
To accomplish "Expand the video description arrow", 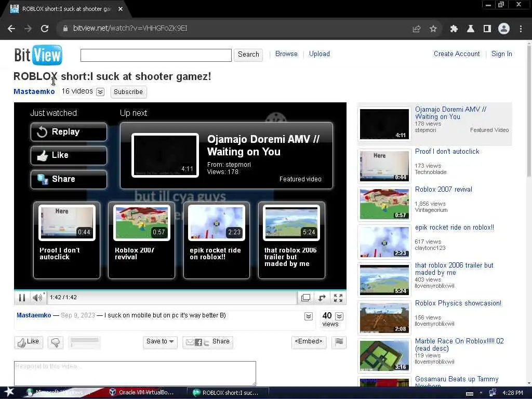I will coord(309,316).
